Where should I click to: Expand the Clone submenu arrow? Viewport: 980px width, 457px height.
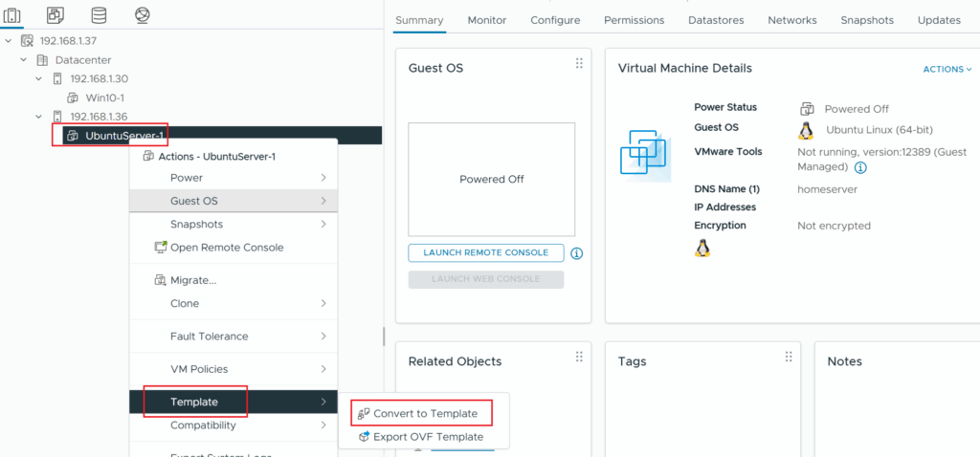coord(323,303)
